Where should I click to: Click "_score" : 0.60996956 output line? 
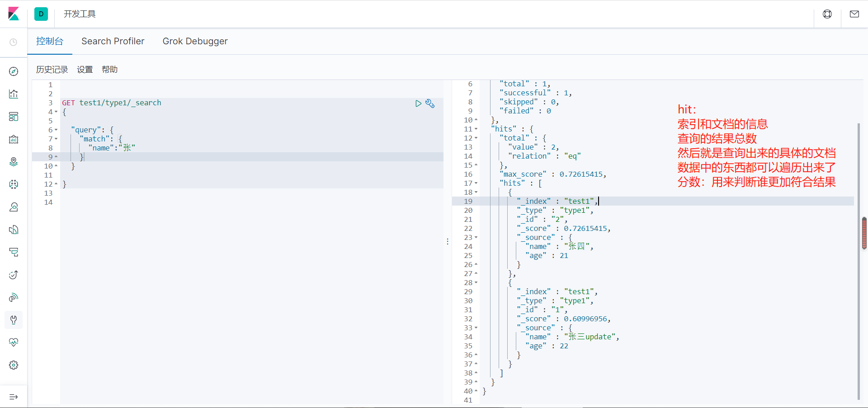click(564, 319)
